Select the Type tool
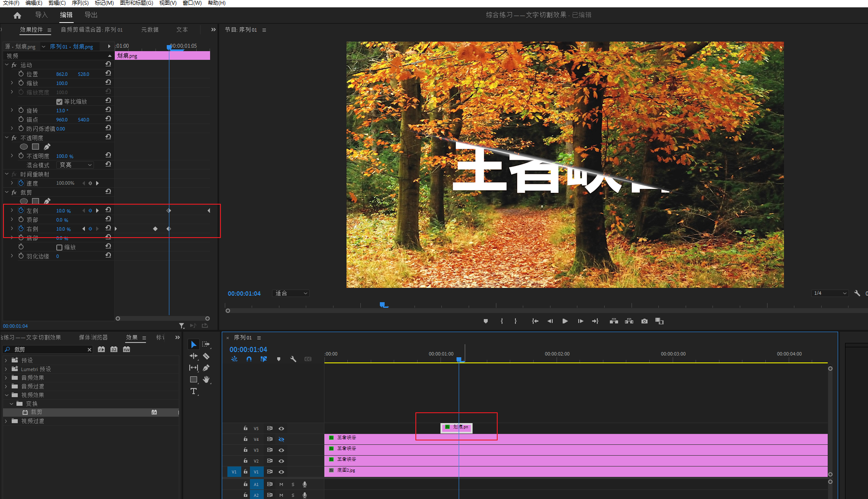Viewport: 868px width, 499px height. [194, 391]
